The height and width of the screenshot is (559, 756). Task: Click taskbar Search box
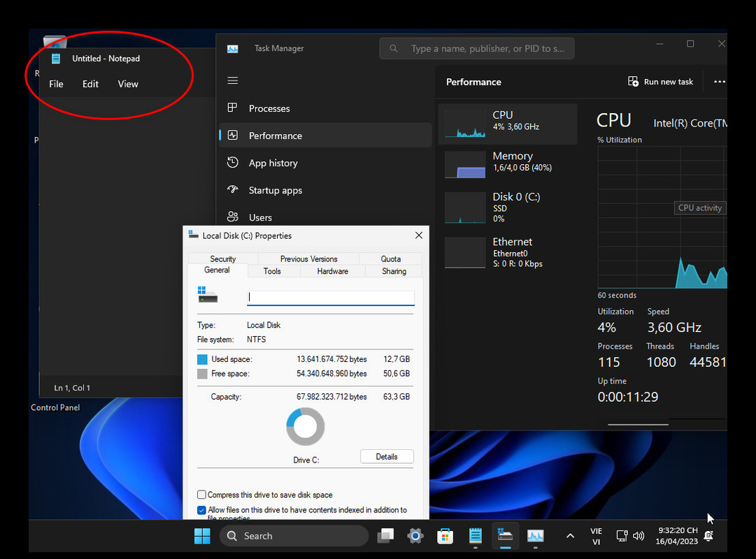[x=294, y=536]
